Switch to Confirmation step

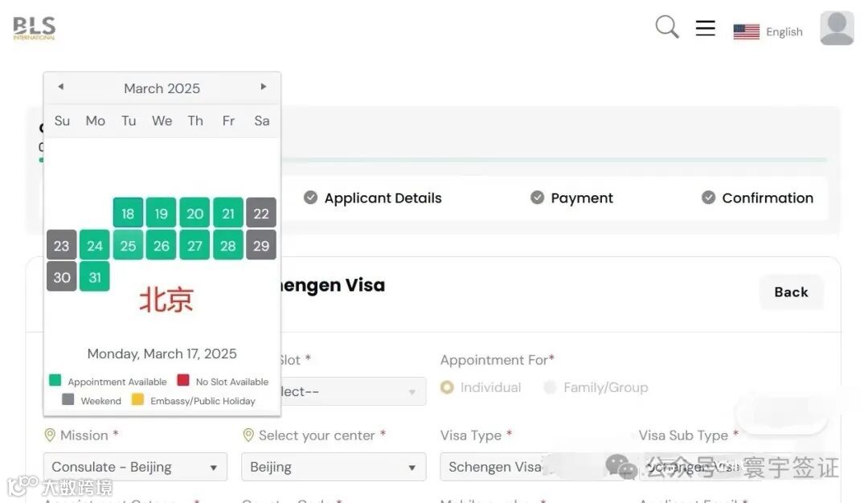[x=768, y=198]
